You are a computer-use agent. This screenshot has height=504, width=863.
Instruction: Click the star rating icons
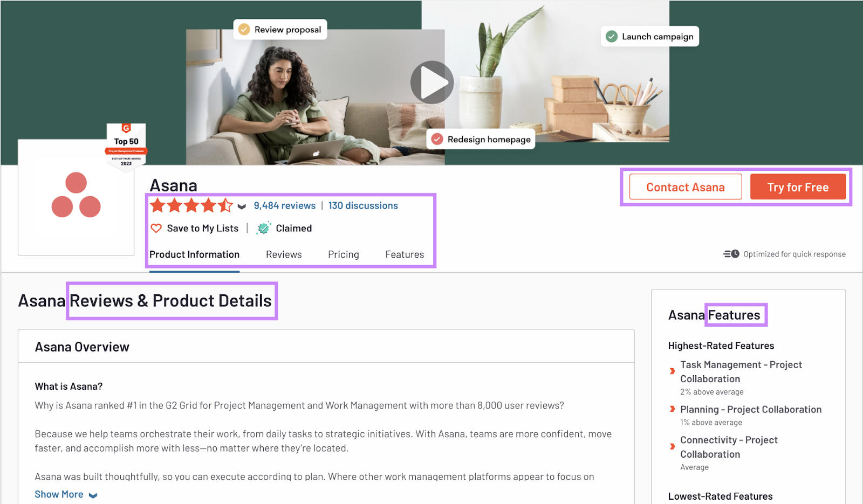point(191,205)
